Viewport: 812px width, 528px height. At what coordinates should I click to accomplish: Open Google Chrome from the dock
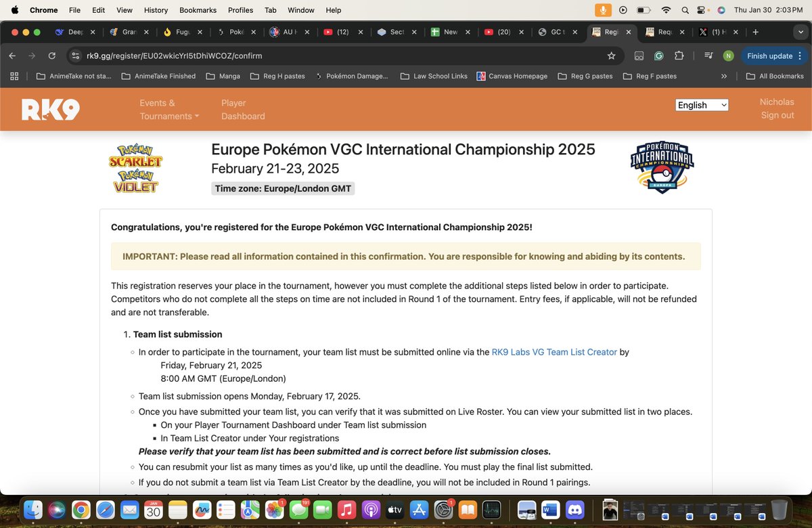(81, 509)
